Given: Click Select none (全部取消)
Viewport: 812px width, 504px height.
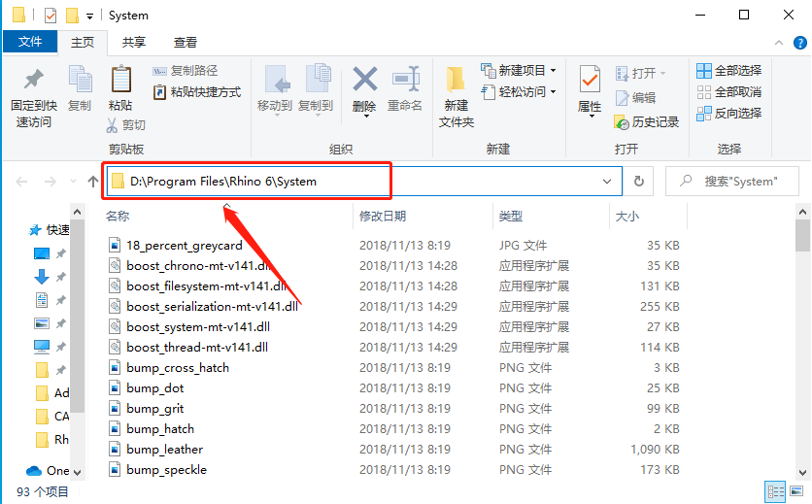Looking at the screenshot, I should click(x=729, y=92).
